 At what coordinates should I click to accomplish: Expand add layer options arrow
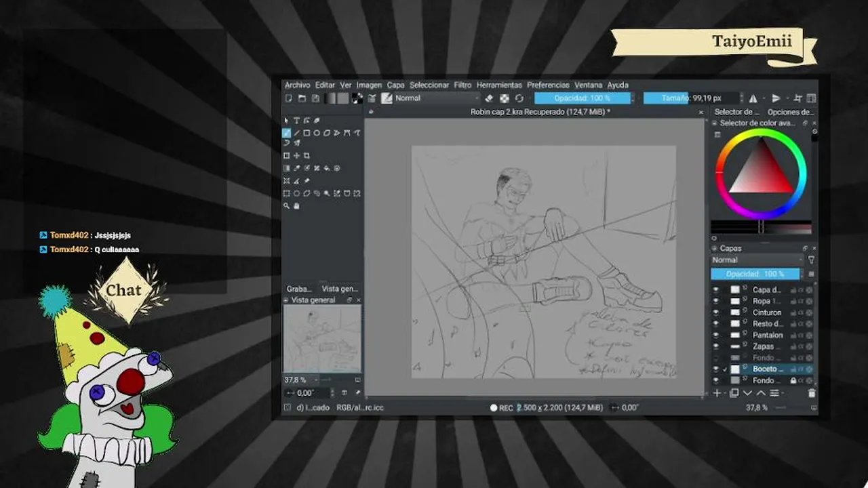point(725,393)
